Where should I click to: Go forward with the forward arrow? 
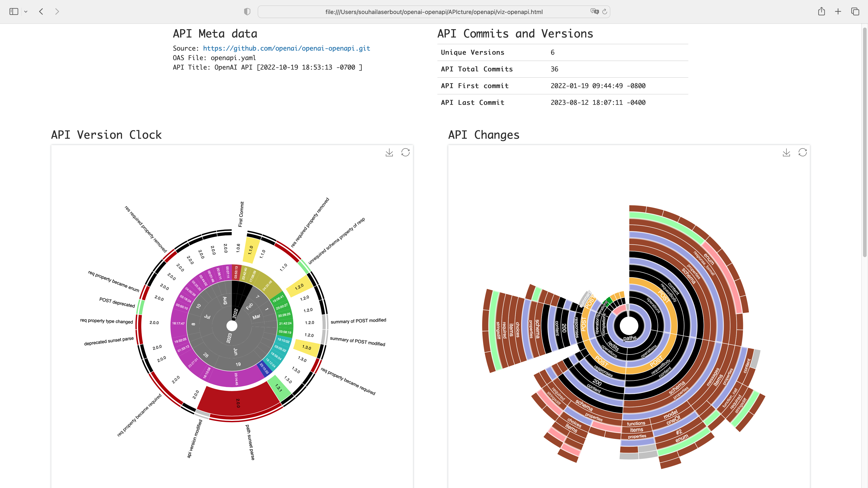(57, 12)
